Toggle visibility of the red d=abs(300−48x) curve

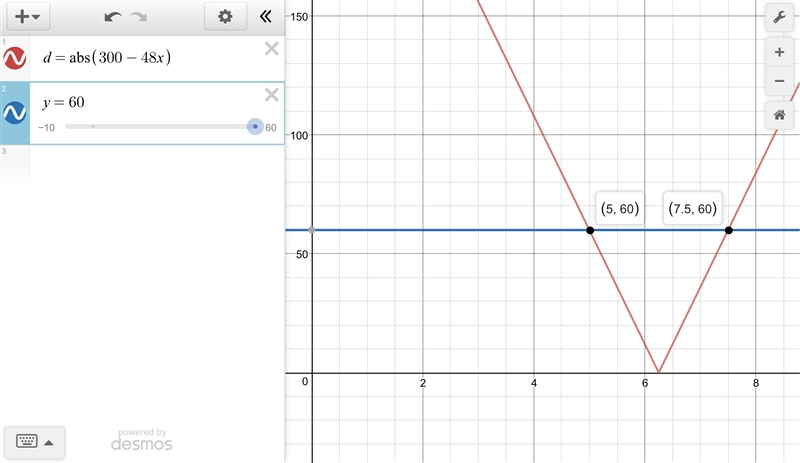click(x=15, y=58)
